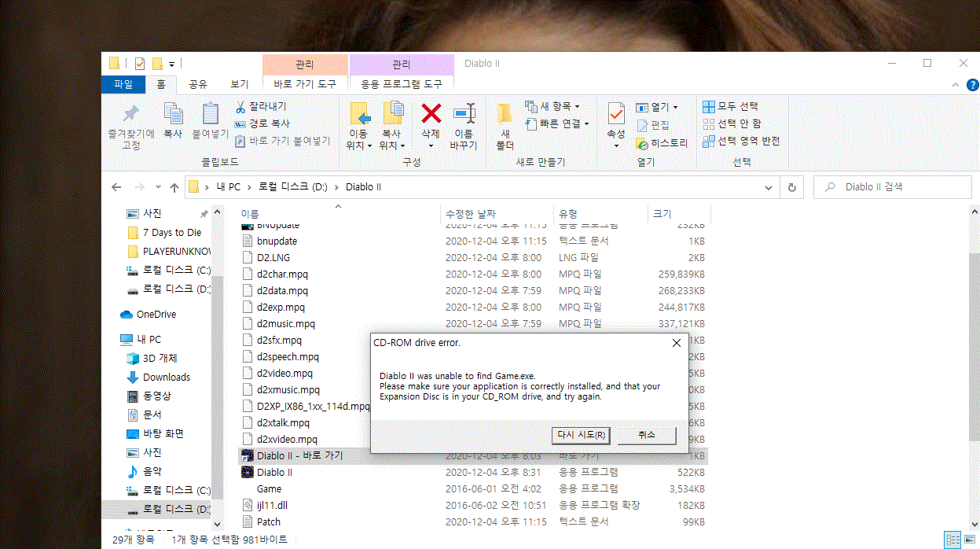
Task: Open the 파일 menu
Action: [x=123, y=83]
